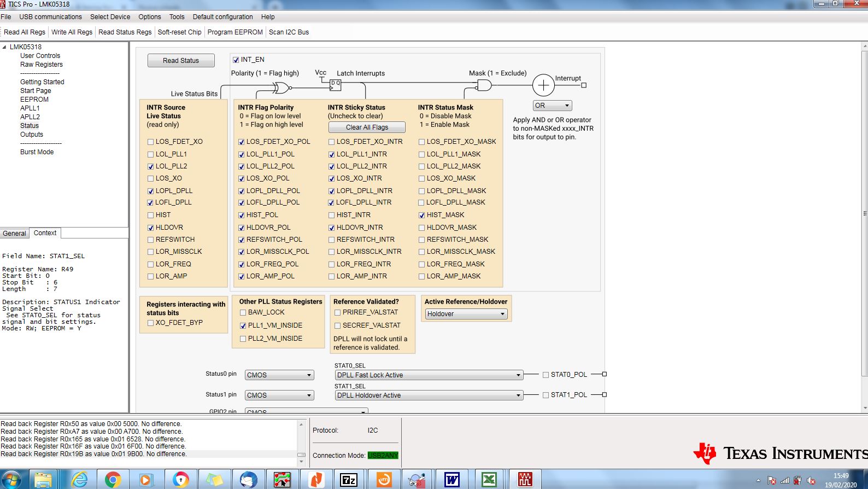Toggle HLDOVR_POL polarity checkbox
This screenshot has height=489, width=868.
point(241,228)
